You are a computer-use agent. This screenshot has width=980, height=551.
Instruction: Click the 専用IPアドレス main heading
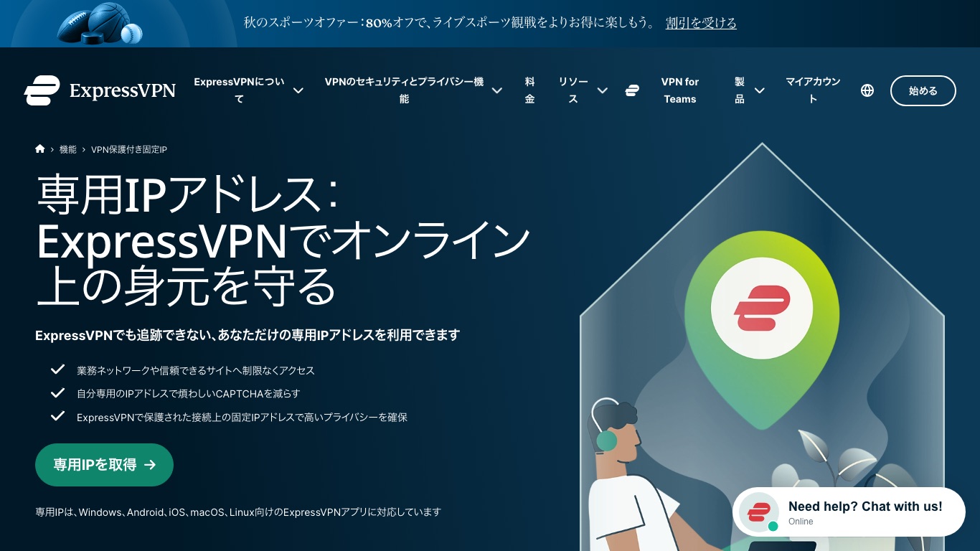tap(283, 240)
